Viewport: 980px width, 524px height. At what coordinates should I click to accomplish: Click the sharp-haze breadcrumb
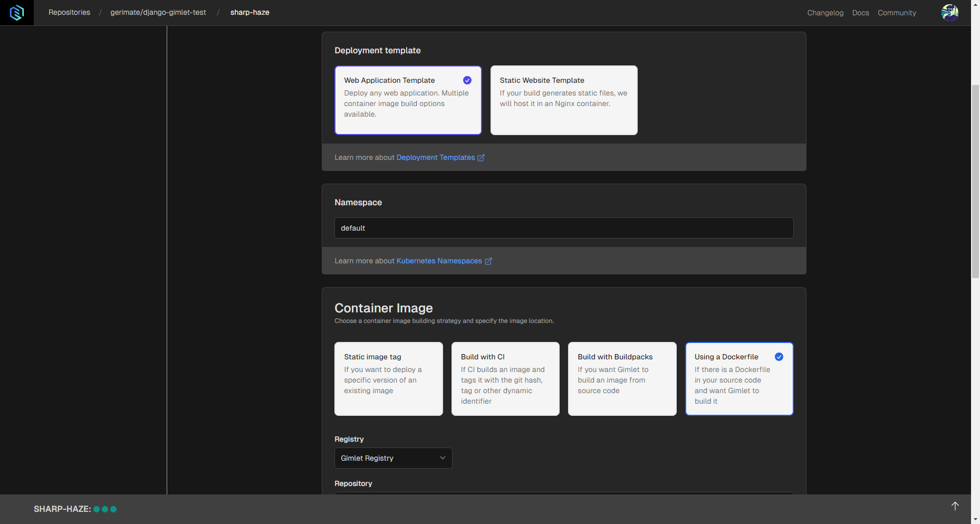tap(250, 12)
